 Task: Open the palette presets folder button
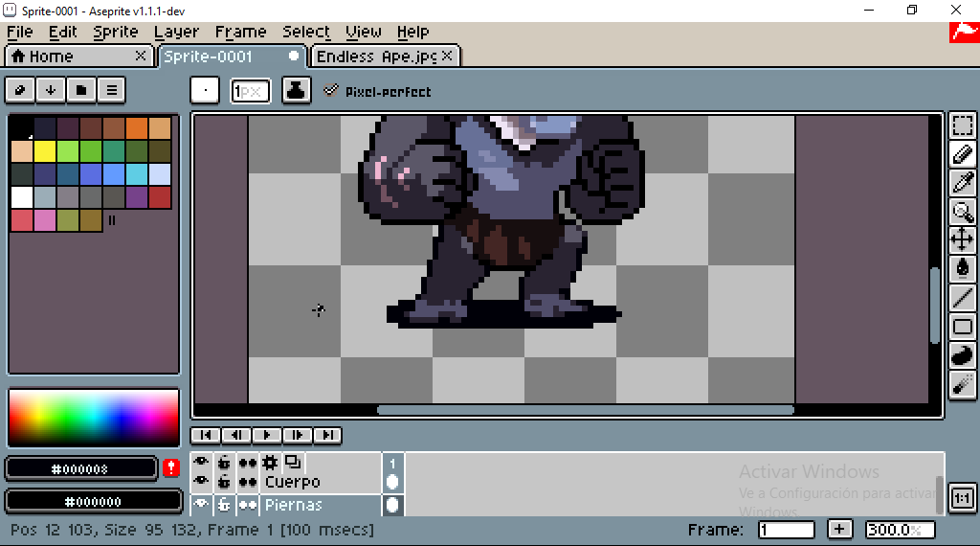[81, 90]
